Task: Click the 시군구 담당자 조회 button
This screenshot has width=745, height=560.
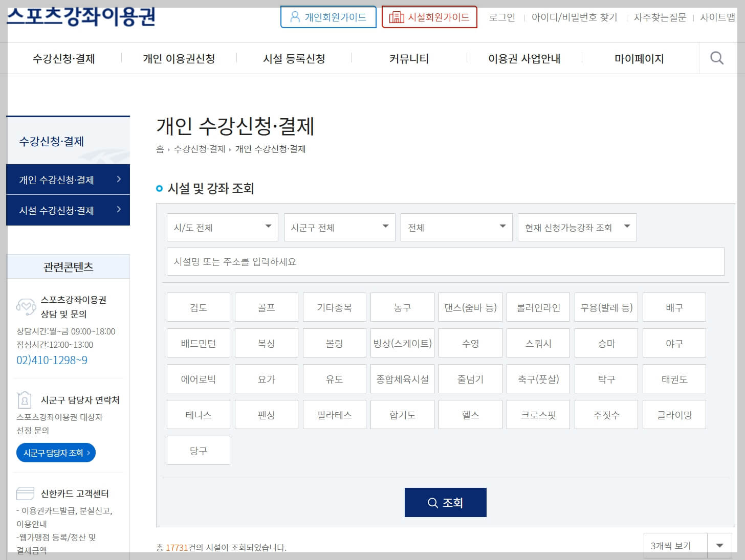Action: [56, 452]
